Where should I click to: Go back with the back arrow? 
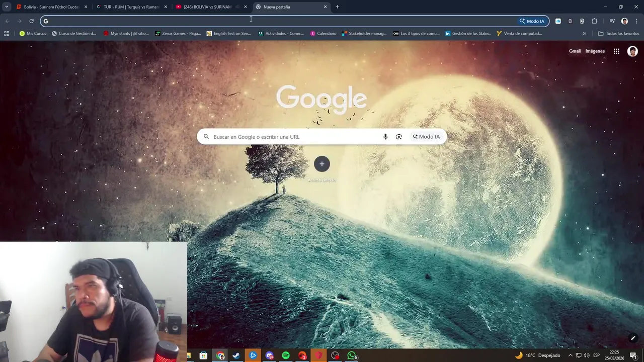click(x=7, y=21)
